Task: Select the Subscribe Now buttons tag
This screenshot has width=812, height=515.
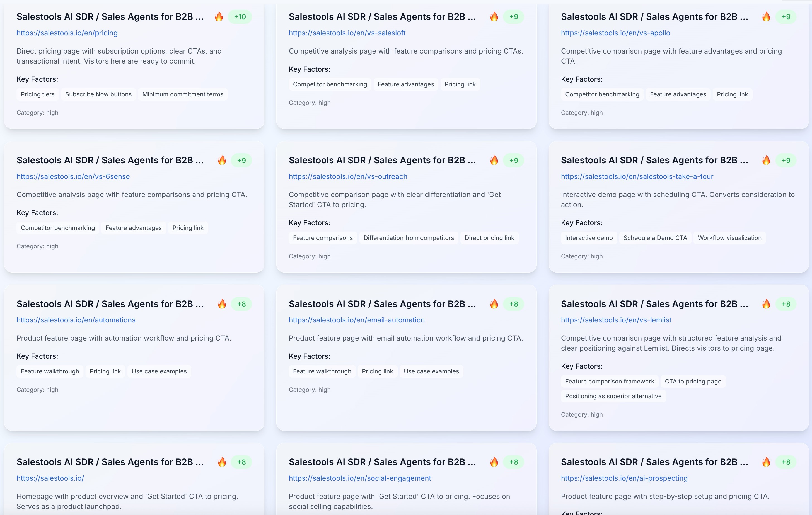Action: tap(98, 94)
